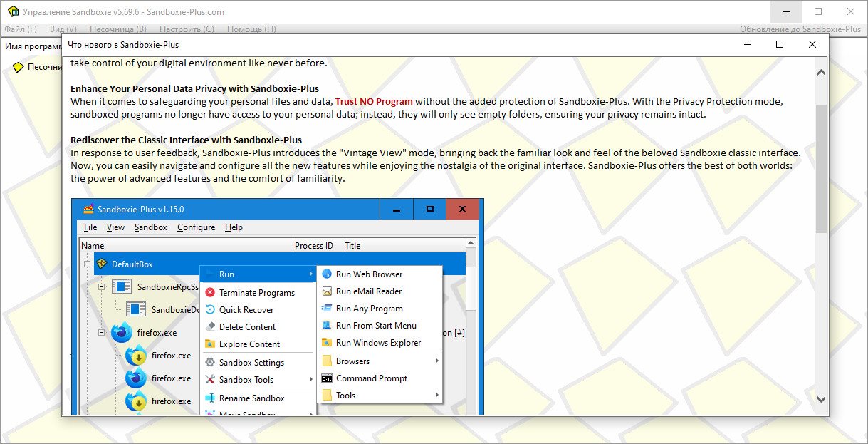Click the Delete Content eraser icon
Viewport: 868px width, 444px height.
tap(210, 326)
